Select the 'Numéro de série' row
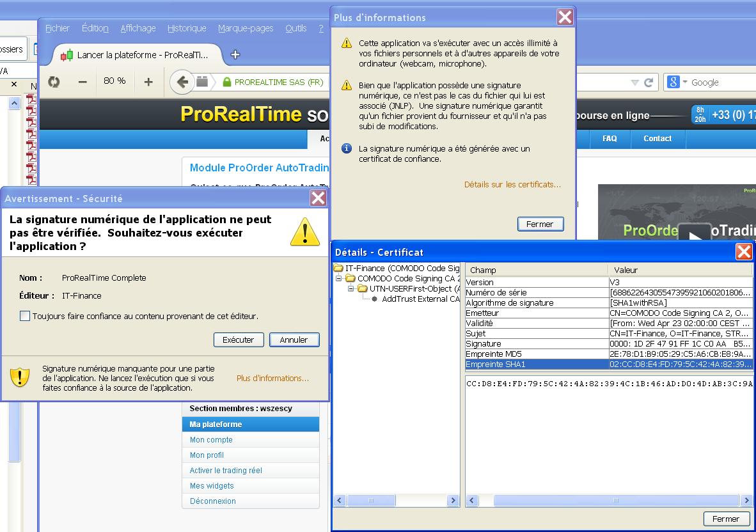Viewport: 756px width, 532px height. click(x=608, y=292)
